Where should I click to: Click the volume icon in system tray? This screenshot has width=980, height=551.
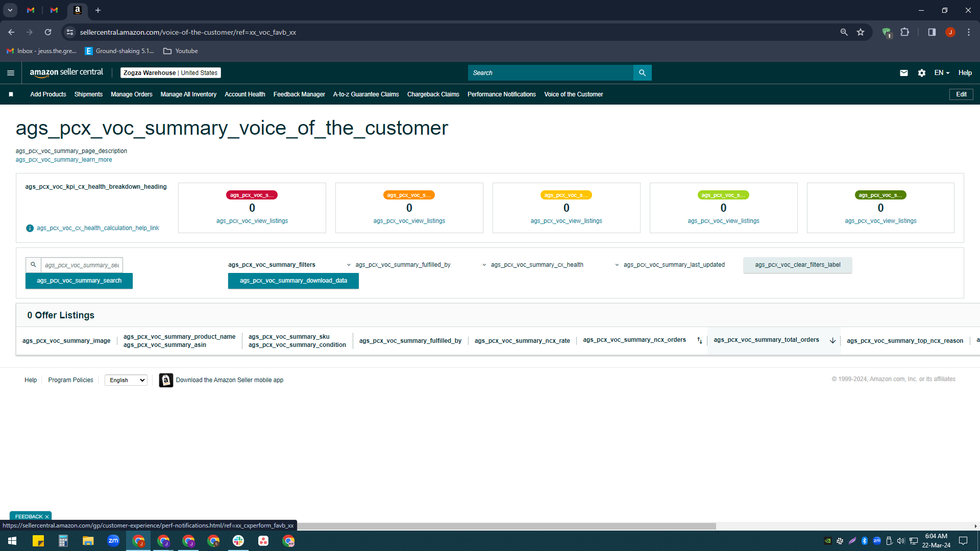pyautogui.click(x=901, y=541)
